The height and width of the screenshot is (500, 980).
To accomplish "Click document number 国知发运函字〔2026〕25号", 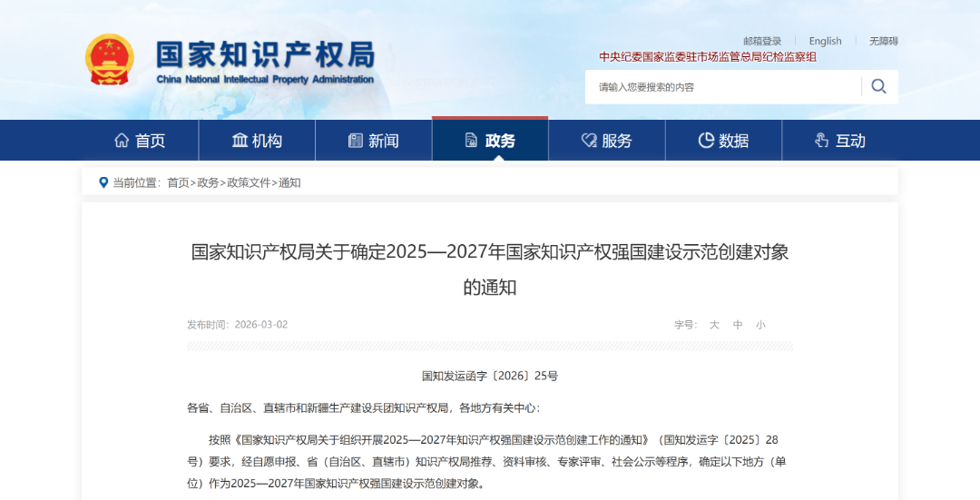I will pyautogui.click(x=490, y=376).
